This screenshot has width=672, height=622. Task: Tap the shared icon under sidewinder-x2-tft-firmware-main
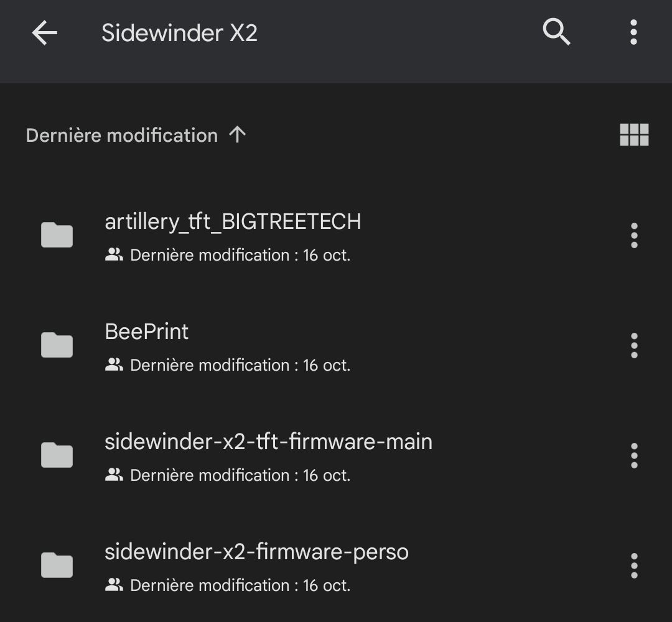pyautogui.click(x=114, y=475)
